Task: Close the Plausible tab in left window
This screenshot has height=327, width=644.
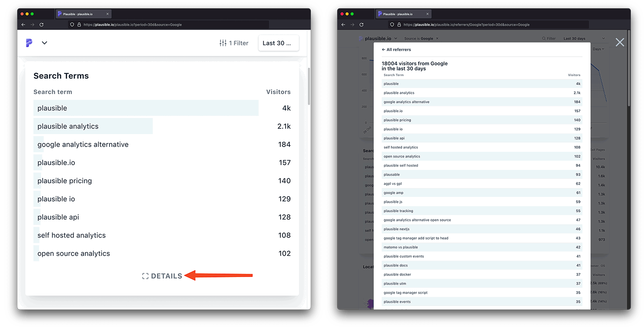Action: 107,14
